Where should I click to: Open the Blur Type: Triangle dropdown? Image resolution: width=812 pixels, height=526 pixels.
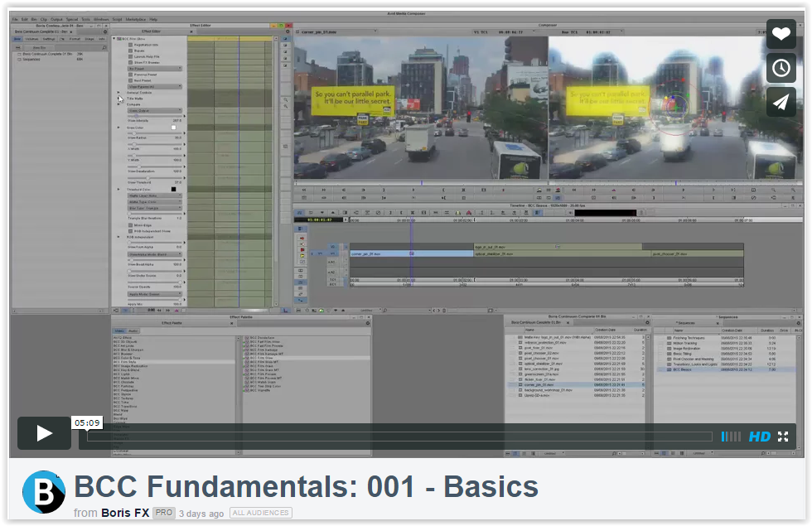(155, 209)
